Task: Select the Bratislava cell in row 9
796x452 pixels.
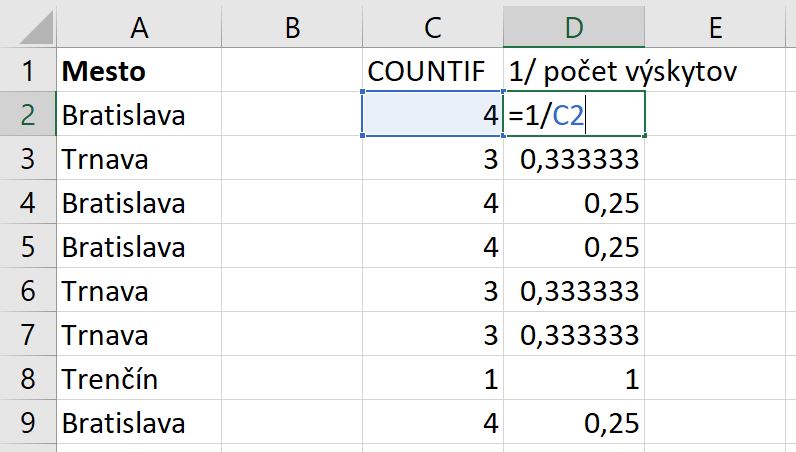Action: tap(139, 422)
